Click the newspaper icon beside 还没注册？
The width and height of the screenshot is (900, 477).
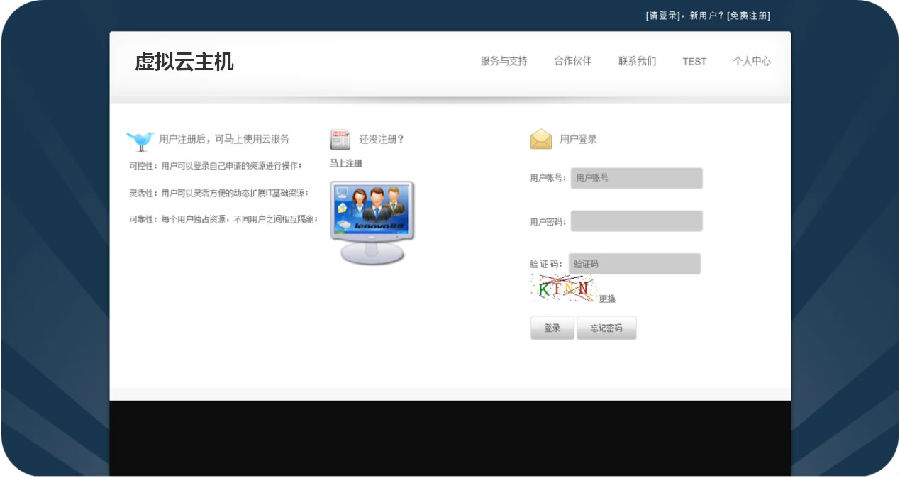pyautogui.click(x=340, y=139)
